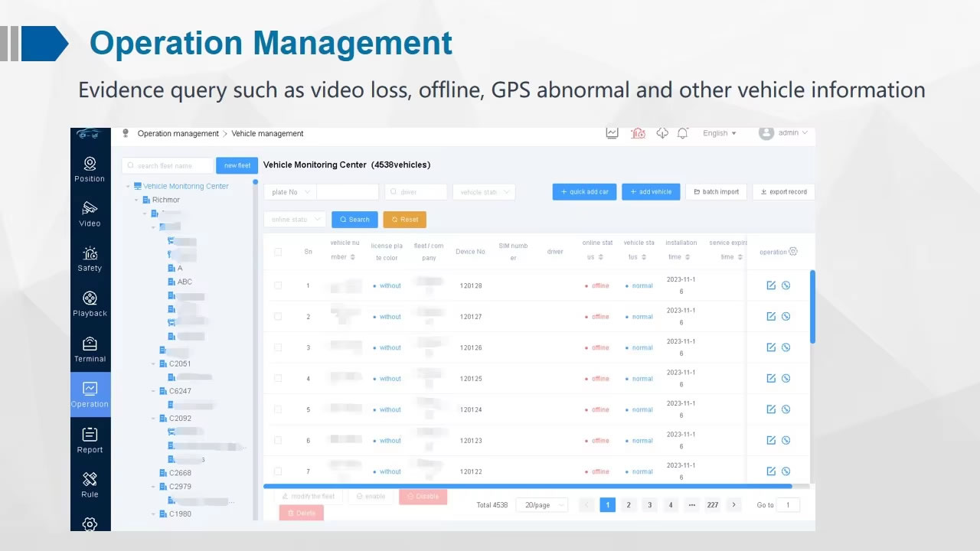Image resolution: width=980 pixels, height=551 pixels.
Task: Select the Operation sidebar section
Action: click(90, 395)
